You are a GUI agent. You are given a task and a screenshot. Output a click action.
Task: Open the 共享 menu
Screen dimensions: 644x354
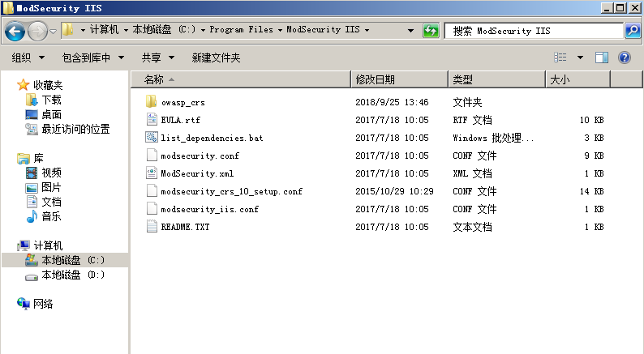tap(158, 58)
